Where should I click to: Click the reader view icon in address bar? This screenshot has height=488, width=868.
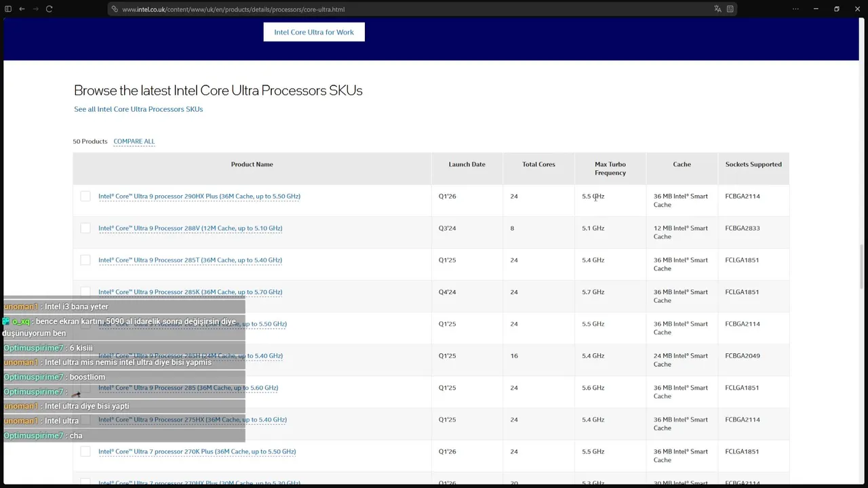click(730, 9)
